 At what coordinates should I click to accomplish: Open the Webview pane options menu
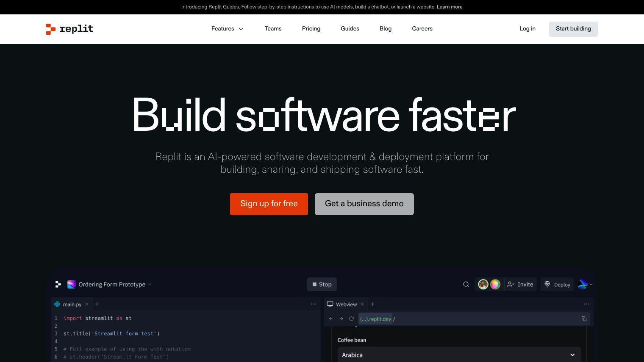(586, 304)
